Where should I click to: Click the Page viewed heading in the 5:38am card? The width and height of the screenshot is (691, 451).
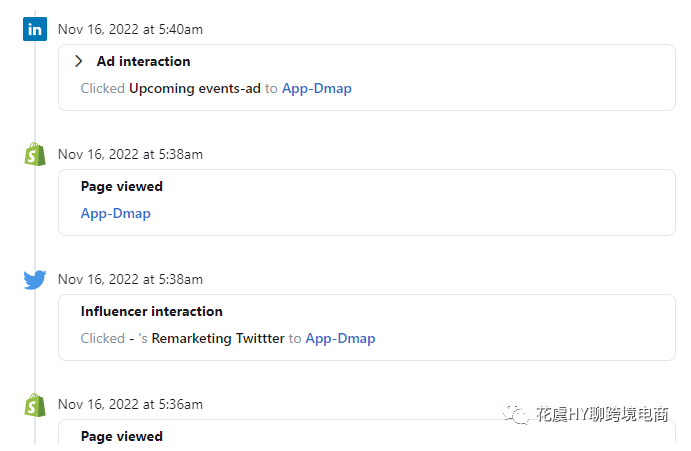tap(121, 186)
